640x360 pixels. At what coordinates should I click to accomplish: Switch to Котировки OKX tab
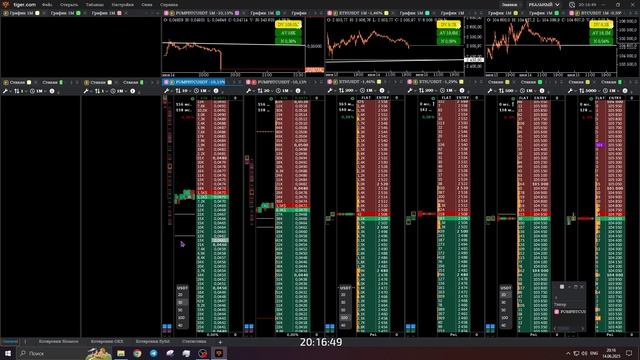point(107,342)
